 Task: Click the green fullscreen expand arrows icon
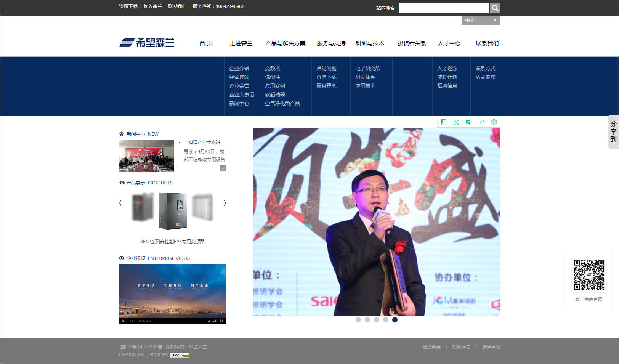[456, 122]
